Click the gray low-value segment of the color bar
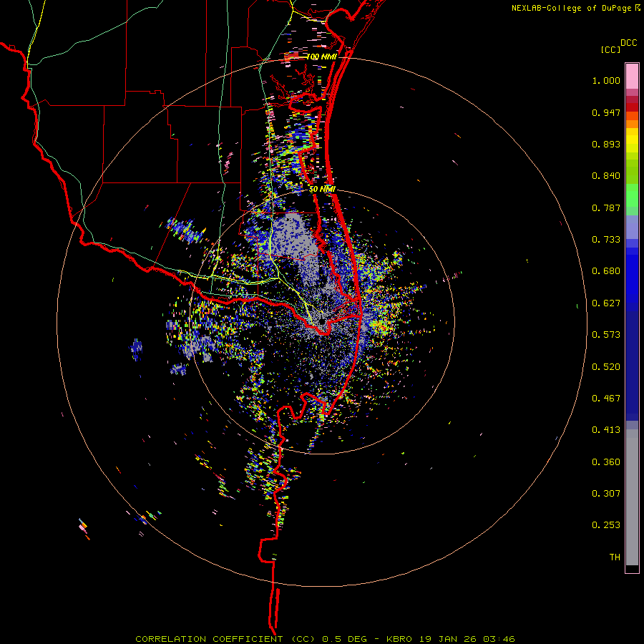This screenshot has width=644, height=644. tap(632, 497)
